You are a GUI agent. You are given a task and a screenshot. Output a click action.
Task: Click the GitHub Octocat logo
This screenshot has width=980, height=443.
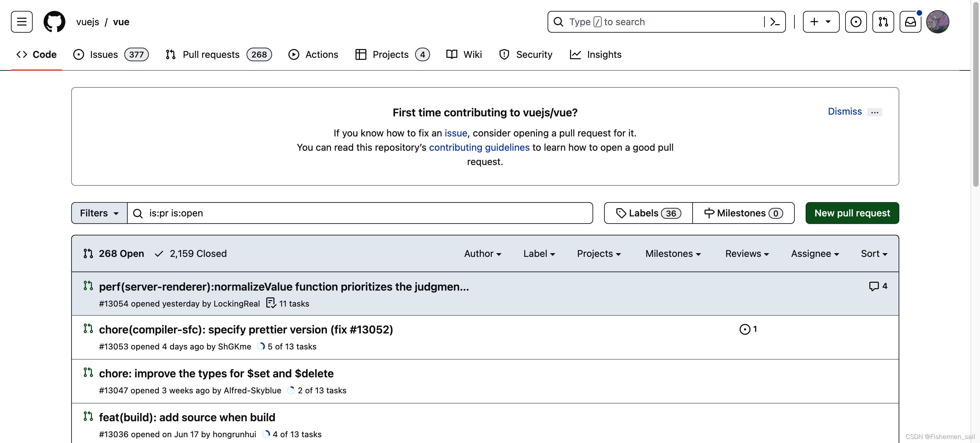(54, 22)
